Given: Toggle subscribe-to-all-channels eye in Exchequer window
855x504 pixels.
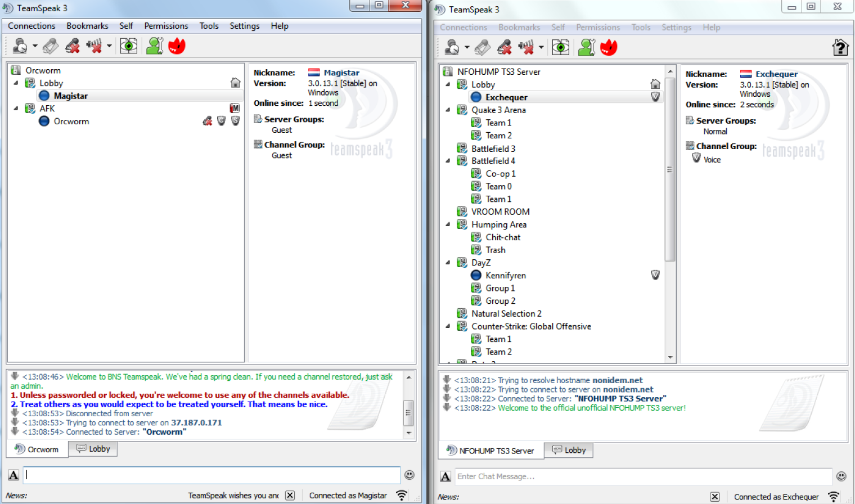Looking at the screenshot, I should coord(561,47).
